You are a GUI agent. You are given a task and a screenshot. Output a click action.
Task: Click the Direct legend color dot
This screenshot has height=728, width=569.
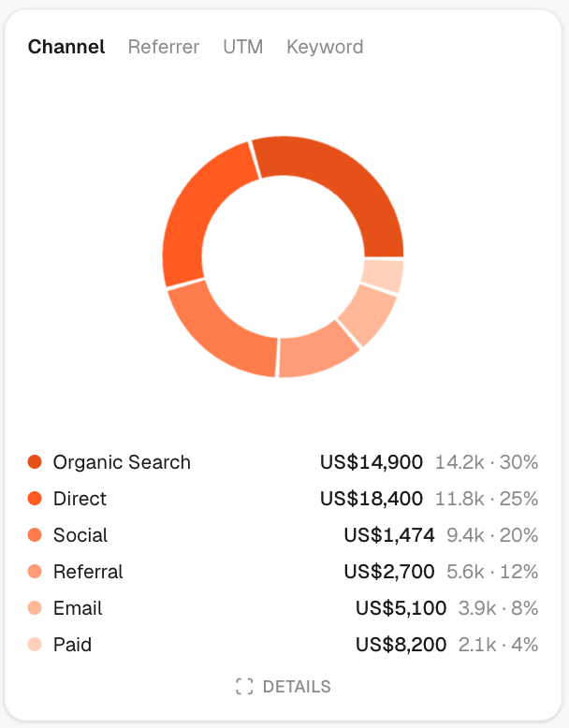[x=35, y=498]
